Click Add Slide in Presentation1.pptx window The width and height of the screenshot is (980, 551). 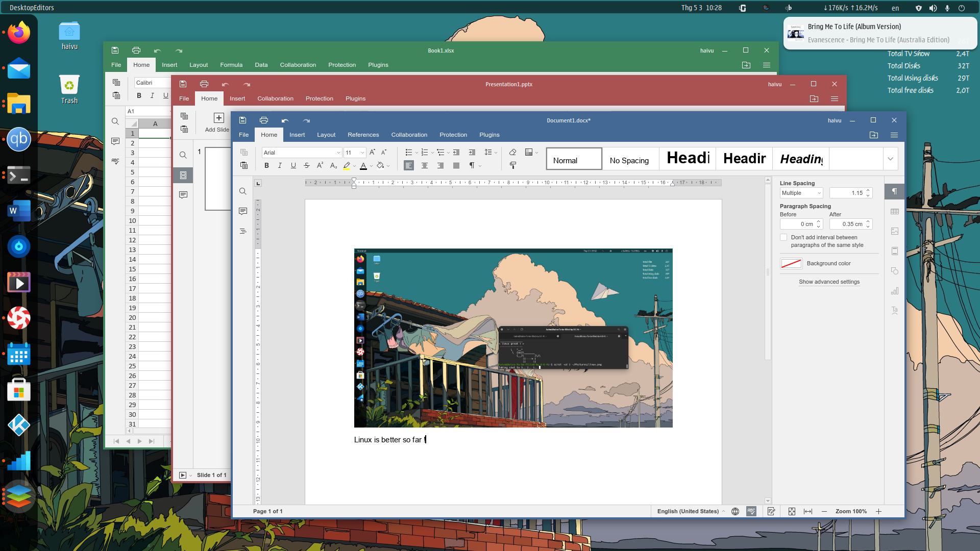[x=217, y=122]
